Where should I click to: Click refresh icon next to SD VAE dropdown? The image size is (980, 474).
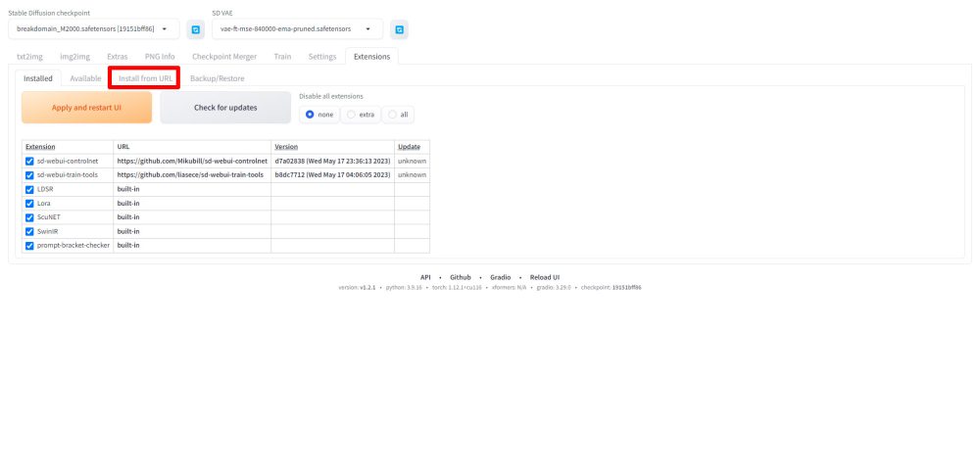pos(399,29)
